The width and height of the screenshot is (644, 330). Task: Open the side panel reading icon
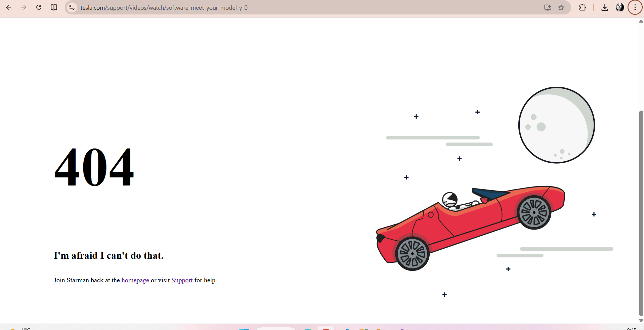tap(54, 7)
